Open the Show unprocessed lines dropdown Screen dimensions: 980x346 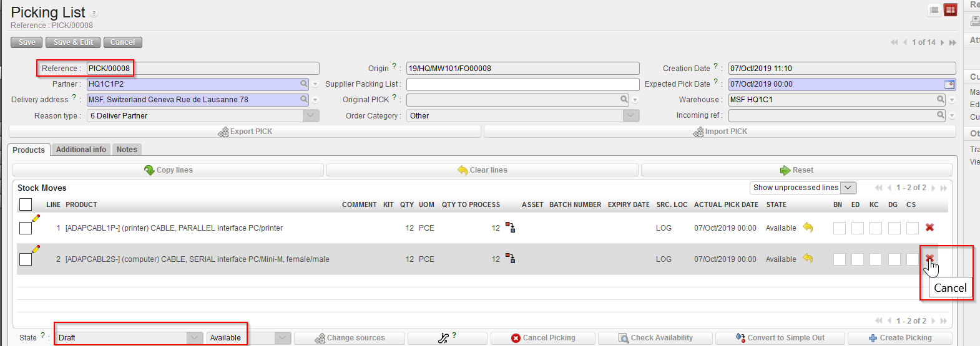click(848, 188)
